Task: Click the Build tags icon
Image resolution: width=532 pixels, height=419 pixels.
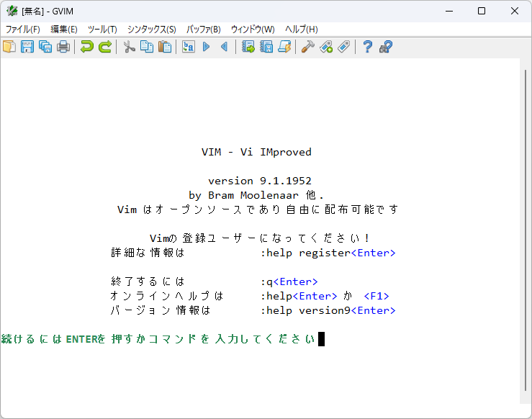Action: tap(326, 47)
